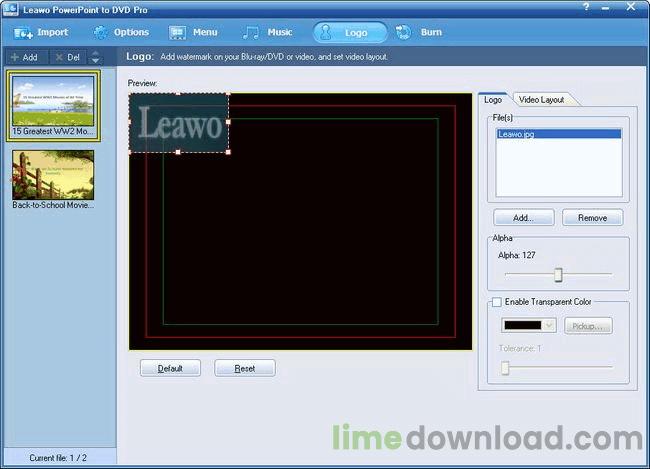This screenshot has height=469, width=650.
Task: Open the Import step
Action: click(41, 32)
